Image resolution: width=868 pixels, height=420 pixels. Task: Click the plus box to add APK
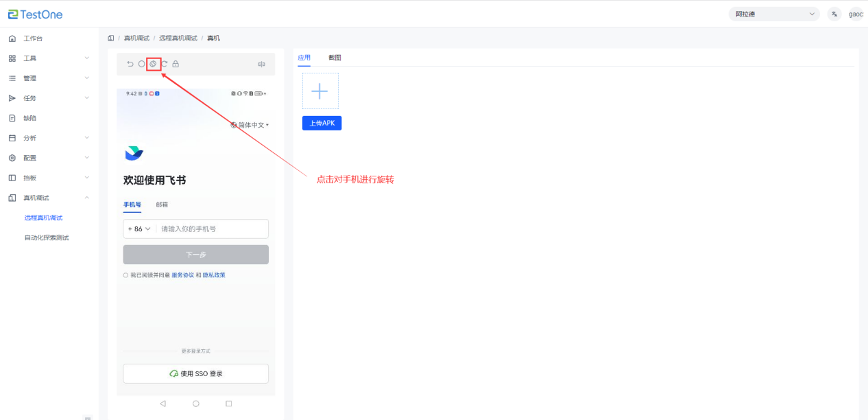pos(320,91)
